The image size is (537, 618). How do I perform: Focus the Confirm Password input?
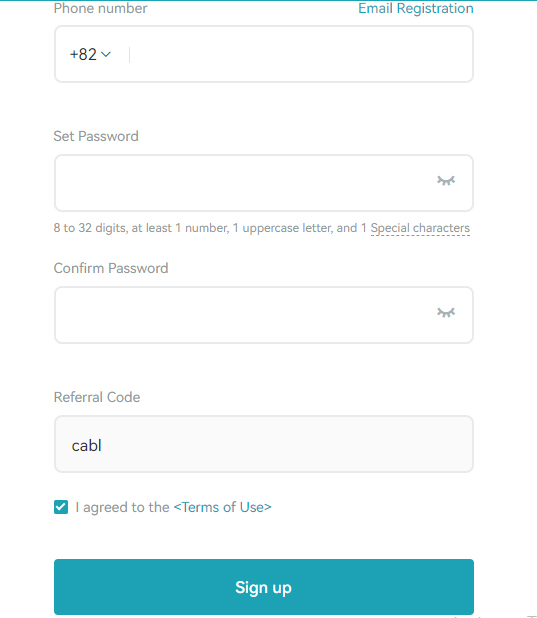coord(244,315)
